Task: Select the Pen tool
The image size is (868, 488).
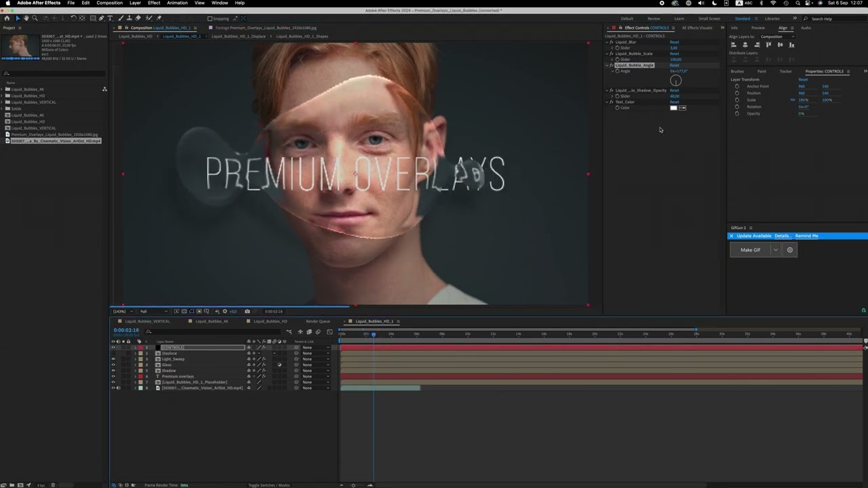Action: (101, 18)
